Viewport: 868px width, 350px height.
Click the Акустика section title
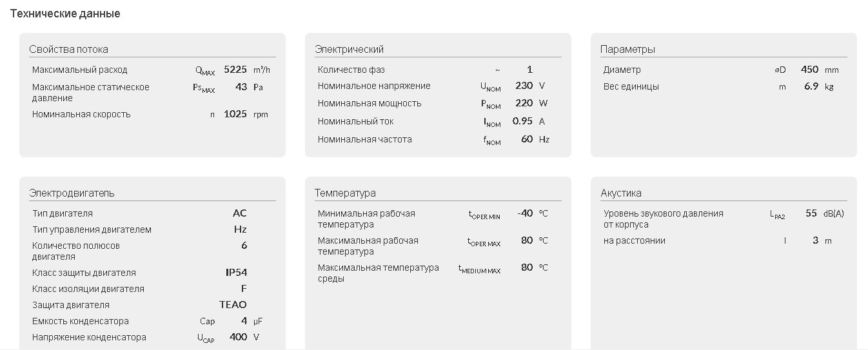(621, 193)
